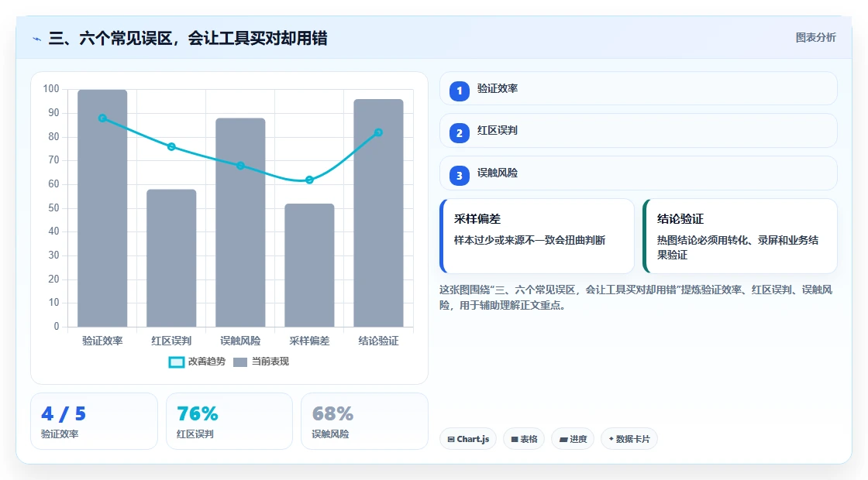Click the y-axis value 50
Screen dimensions: 868x480
[53, 208]
